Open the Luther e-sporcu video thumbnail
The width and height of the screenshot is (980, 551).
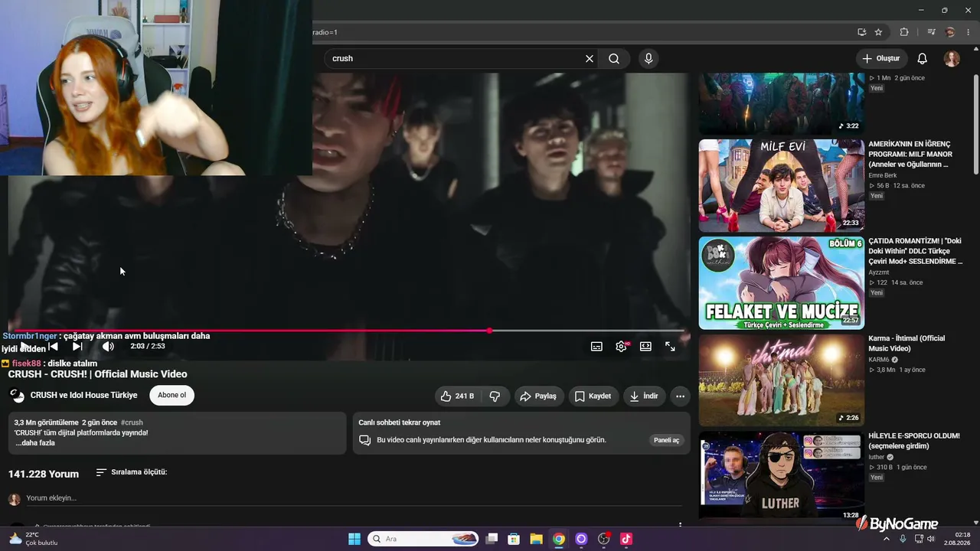click(781, 476)
